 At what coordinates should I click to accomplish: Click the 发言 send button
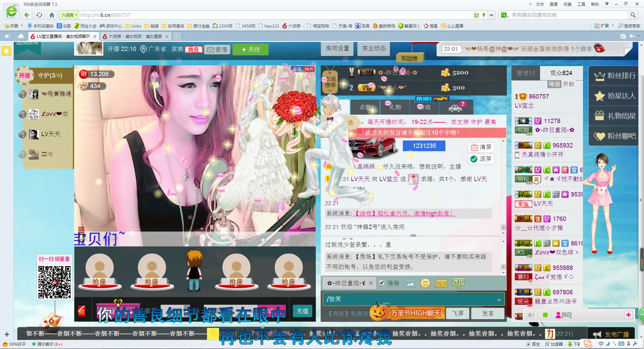tap(488, 313)
